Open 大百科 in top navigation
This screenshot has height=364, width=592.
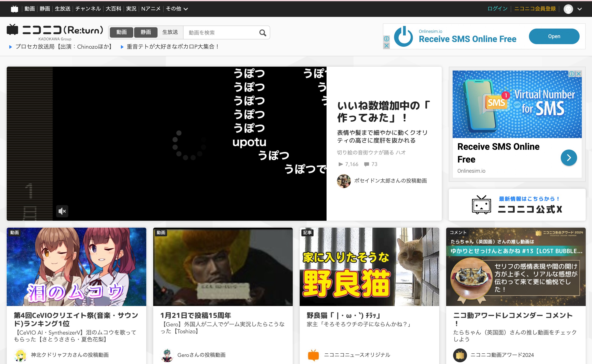113,9
